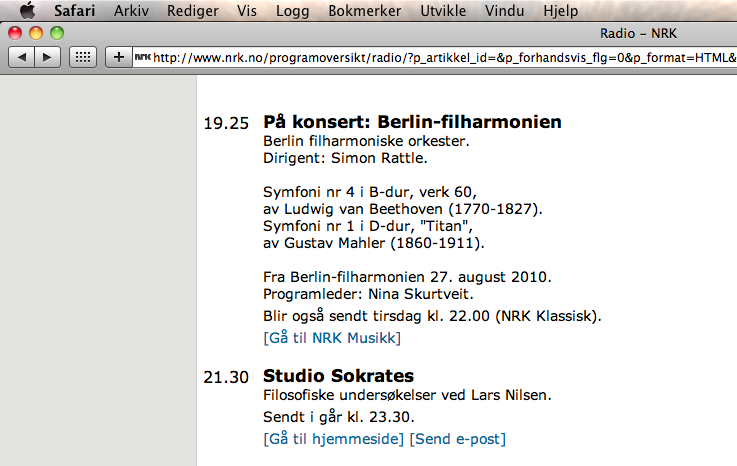Go back with the back arrow button

(x=21, y=57)
